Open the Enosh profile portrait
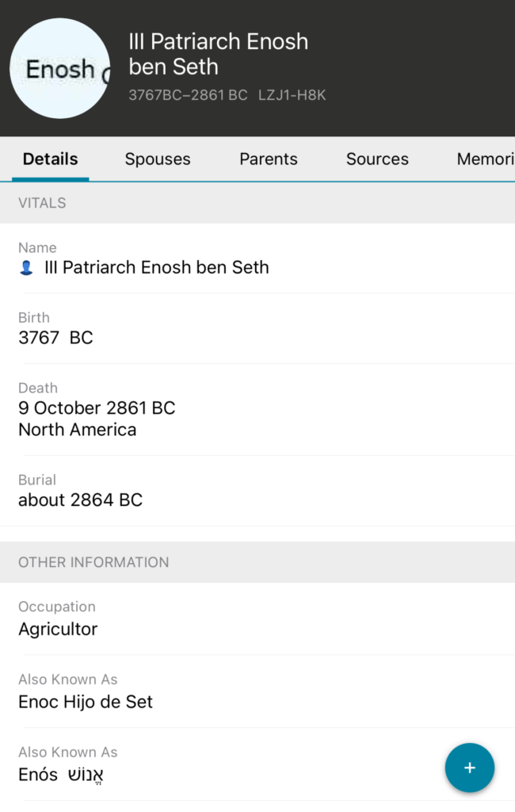 [x=59, y=69]
